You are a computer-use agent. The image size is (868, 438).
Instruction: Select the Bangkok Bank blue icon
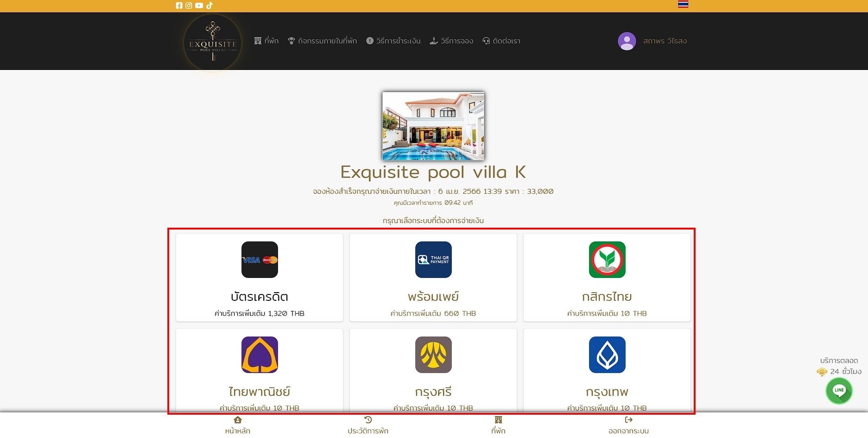point(607,355)
